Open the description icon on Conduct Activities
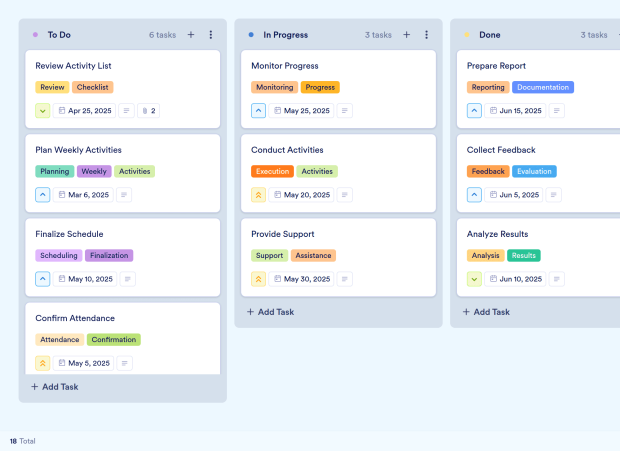Image resolution: width=620 pixels, height=451 pixels. click(x=344, y=195)
